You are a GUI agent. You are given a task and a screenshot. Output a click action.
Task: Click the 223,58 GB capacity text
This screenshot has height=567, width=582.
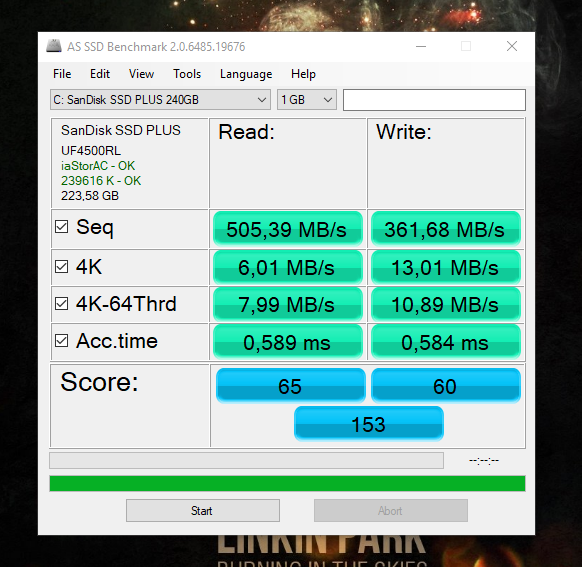point(90,196)
